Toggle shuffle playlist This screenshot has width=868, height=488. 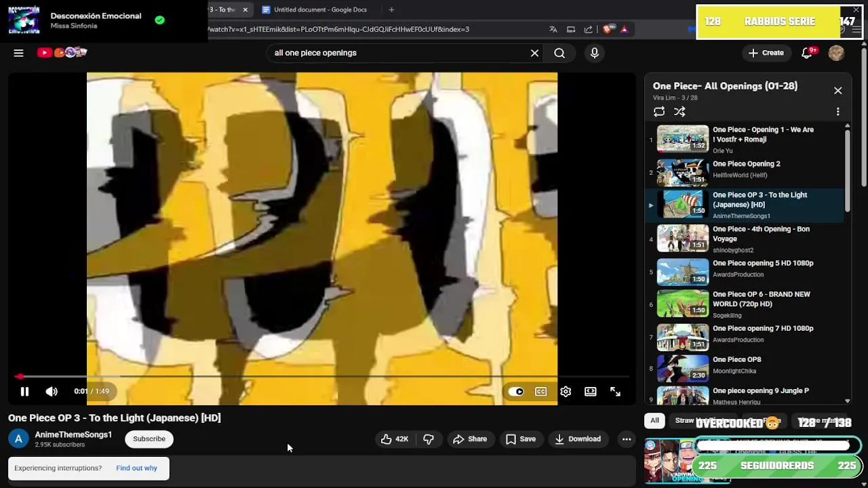coord(679,112)
